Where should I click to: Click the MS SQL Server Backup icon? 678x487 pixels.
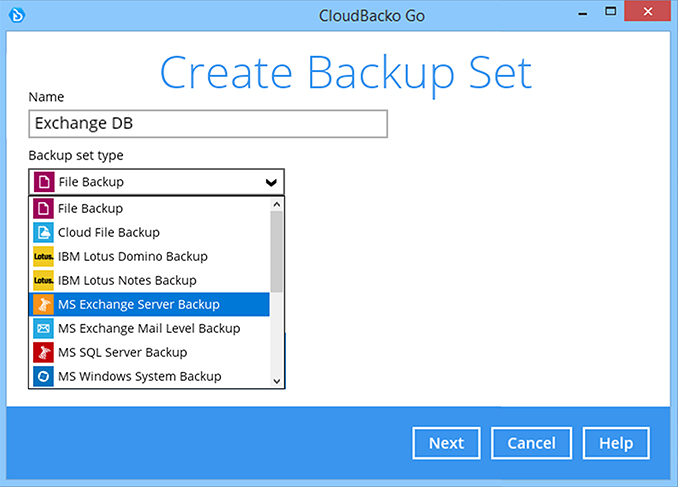tap(43, 352)
